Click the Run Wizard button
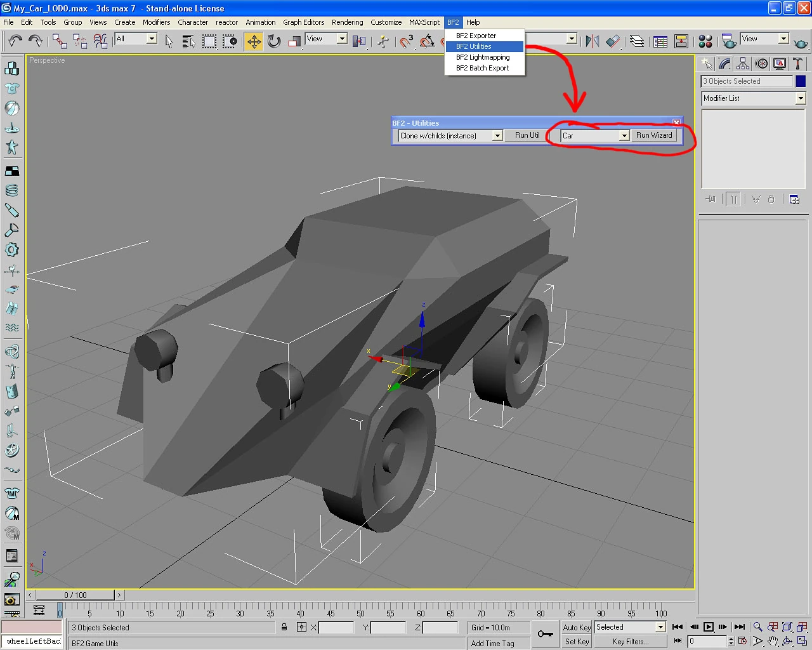The height and width of the screenshot is (650, 812). pos(654,135)
